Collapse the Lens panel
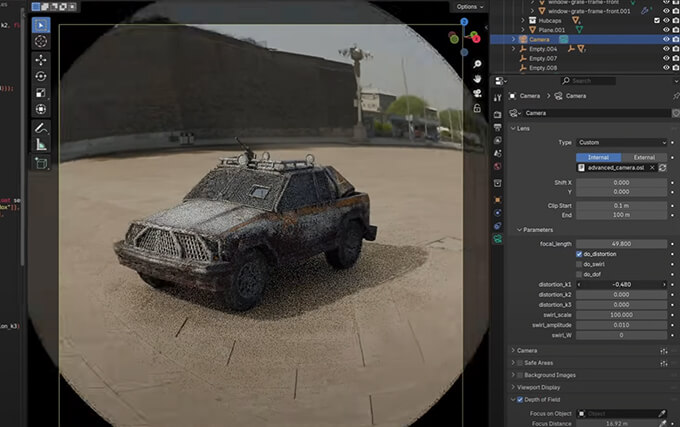 pos(513,129)
